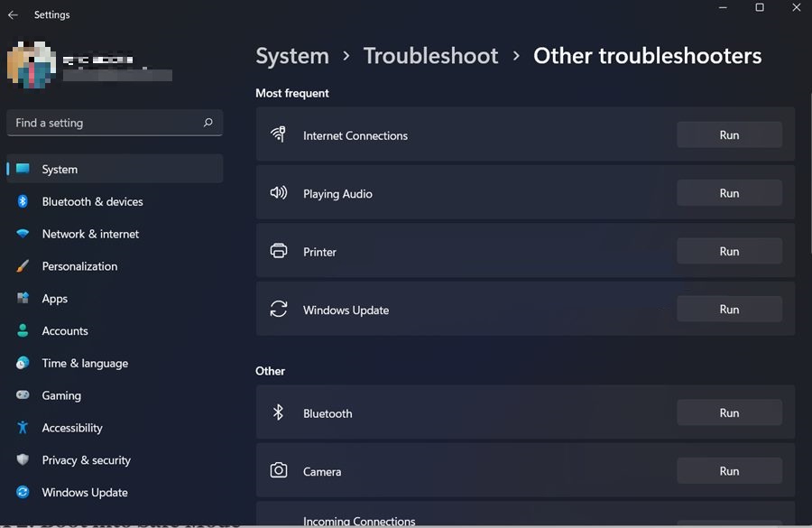Click the Privacy & security shield icon
Image resolution: width=812 pixels, height=528 pixels.
tap(23, 459)
